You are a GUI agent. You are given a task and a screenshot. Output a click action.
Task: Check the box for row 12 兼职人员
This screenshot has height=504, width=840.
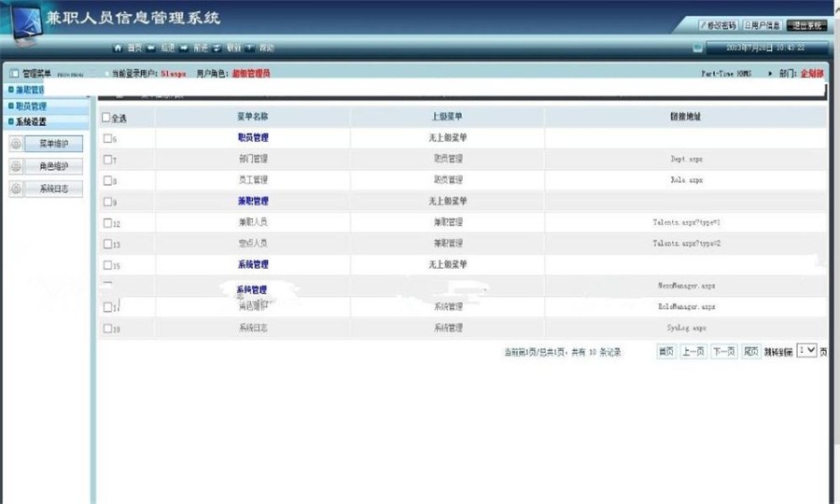(107, 223)
